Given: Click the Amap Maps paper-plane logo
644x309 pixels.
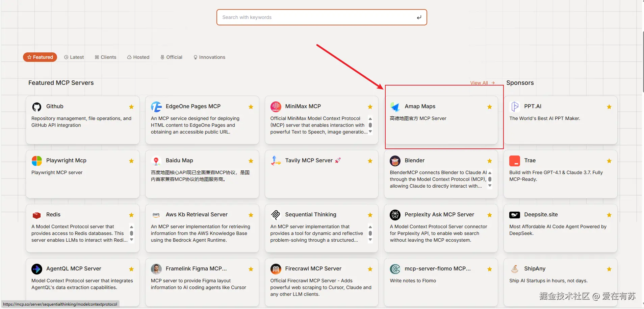Looking at the screenshot, I should pyautogui.click(x=395, y=107).
